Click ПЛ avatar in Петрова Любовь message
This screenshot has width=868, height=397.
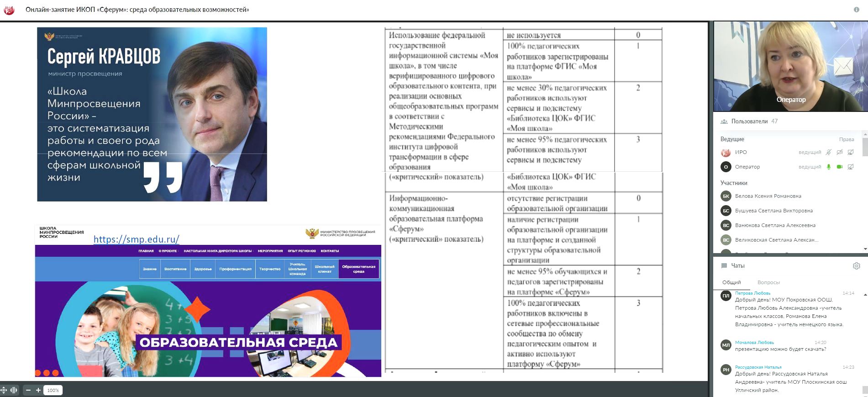pos(726,296)
